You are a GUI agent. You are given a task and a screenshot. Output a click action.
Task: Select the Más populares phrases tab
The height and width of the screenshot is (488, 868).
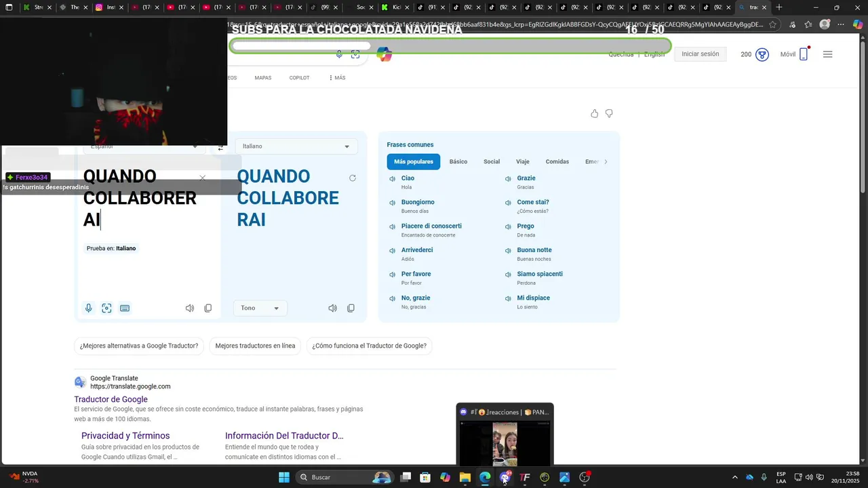coord(414,162)
